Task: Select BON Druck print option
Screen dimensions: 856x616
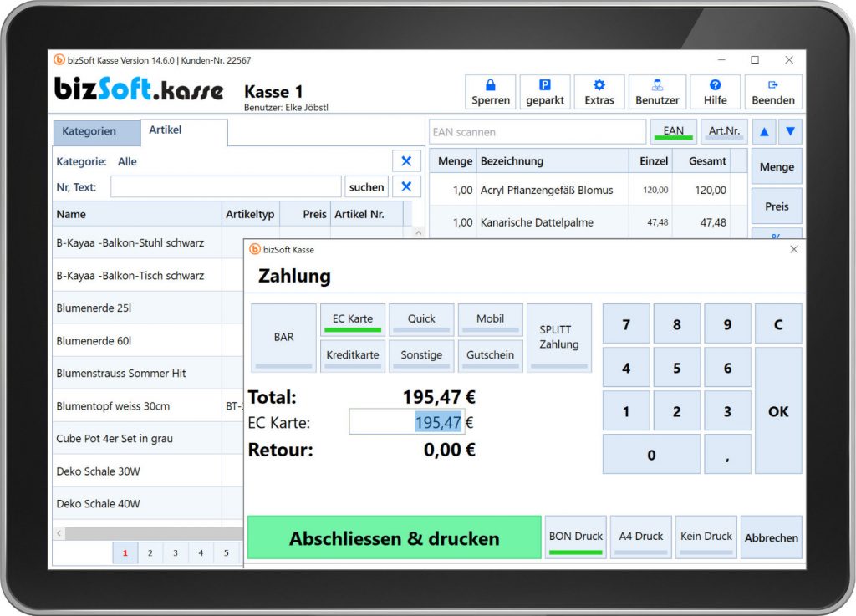Action: pyautogui.click(x=576, y=537)
